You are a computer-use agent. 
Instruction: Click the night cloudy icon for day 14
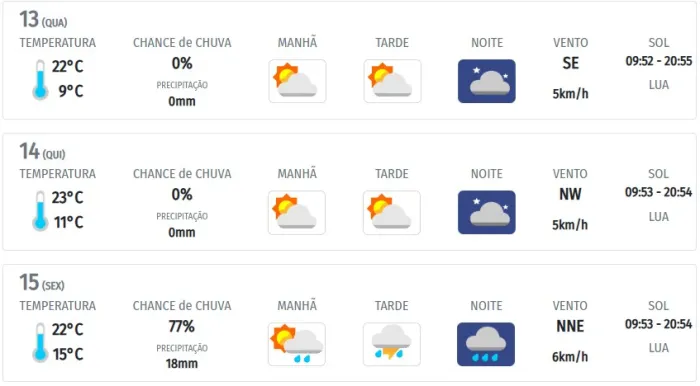487,212
